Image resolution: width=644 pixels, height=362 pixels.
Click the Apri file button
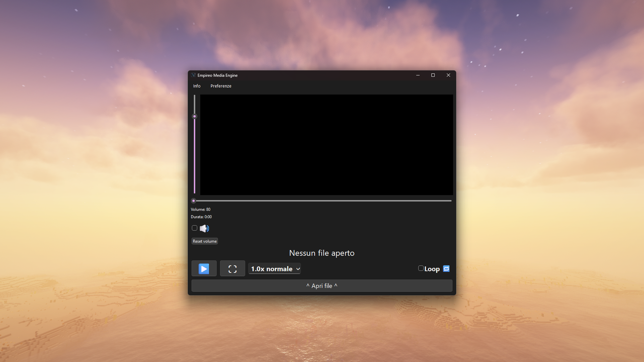322,286
